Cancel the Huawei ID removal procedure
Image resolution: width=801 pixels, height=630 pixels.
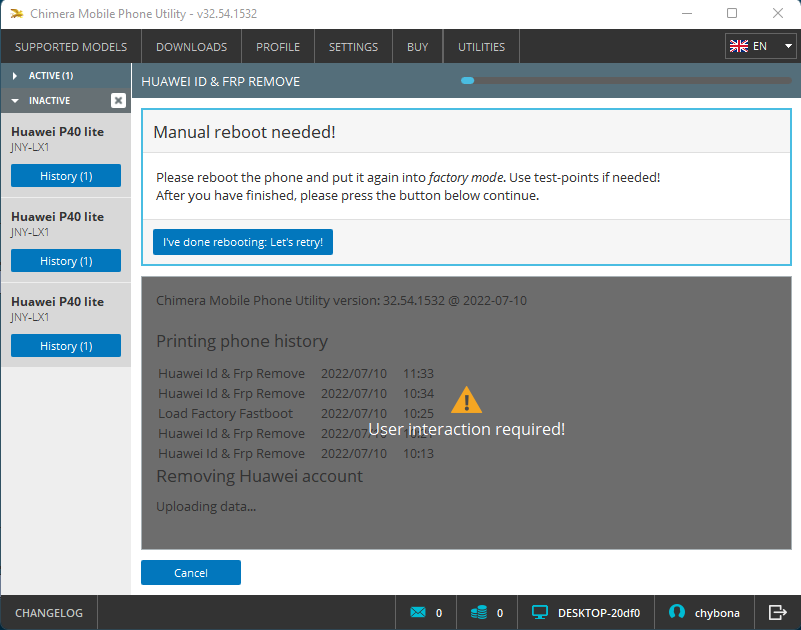point(191,573)
